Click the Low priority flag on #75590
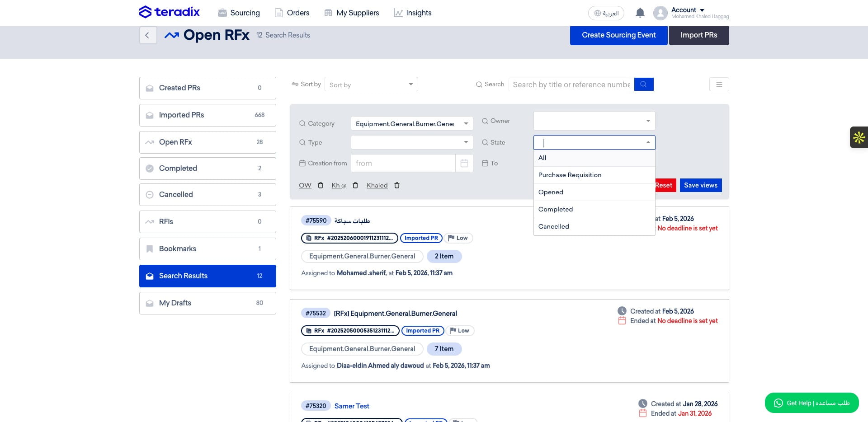The width and height of the screenshot is (868, 422). (458, 238)
